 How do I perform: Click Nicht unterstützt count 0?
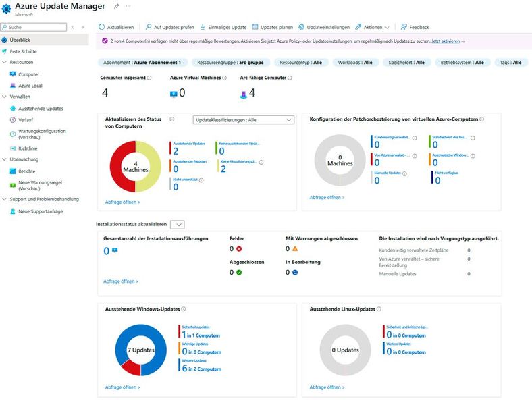[x=176, y=187]
